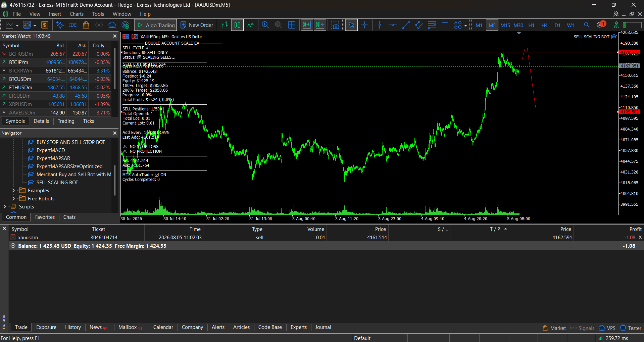This screenshot has height=342, width=644.
Task: Close the Navigator panel
Action: (x=115, y=133)
